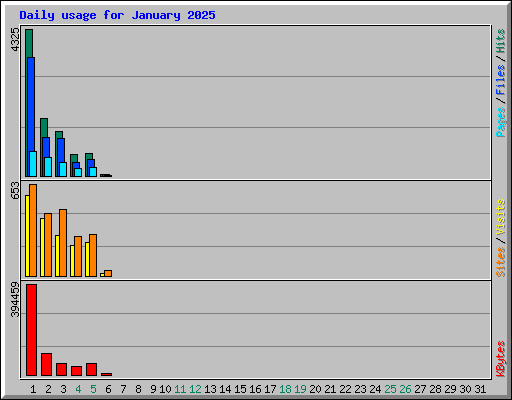
Task: Click the Hits legend label
Action: [500, 41]
